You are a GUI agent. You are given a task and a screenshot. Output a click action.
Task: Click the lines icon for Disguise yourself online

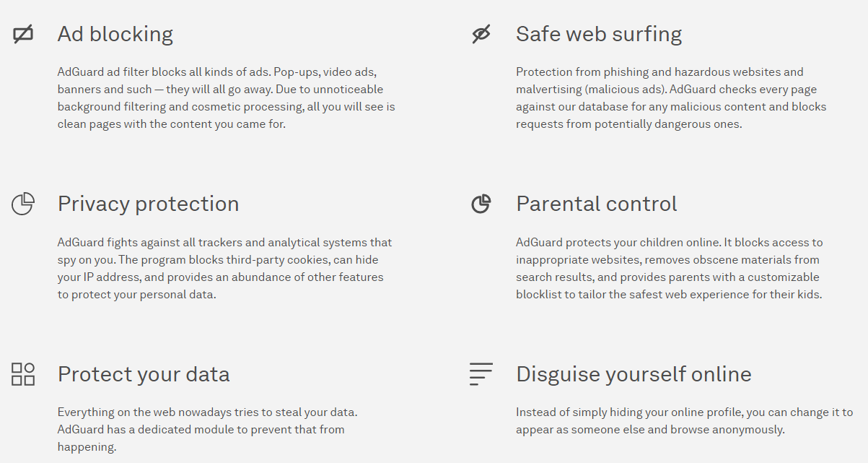click(481, 374)
